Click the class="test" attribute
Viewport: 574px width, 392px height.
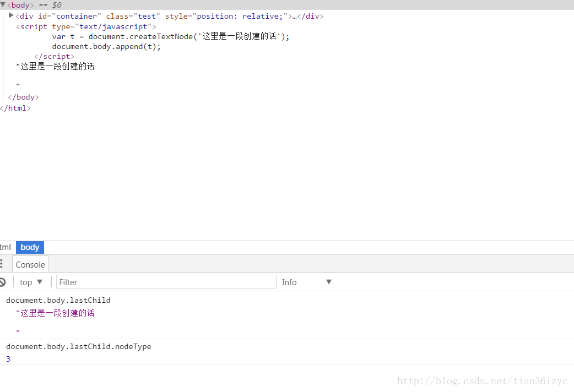[133, 16]
